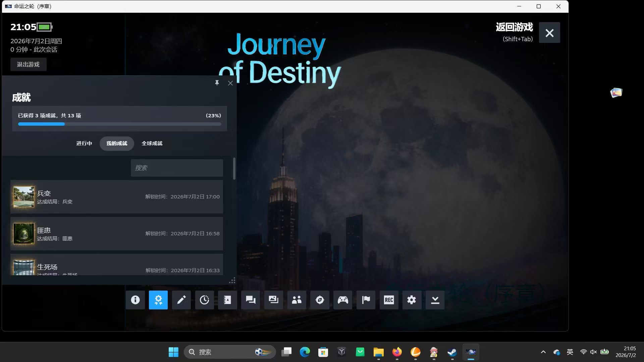
Task: Open the overlay settings gear icon
Action: click(x=412, y=300)
